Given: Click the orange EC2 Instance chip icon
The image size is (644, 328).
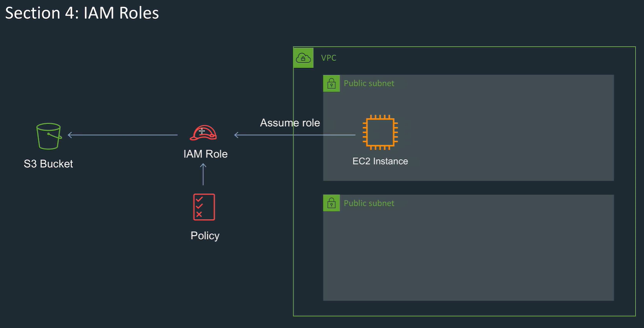Looking at the screenshot, I should [379, 132].
